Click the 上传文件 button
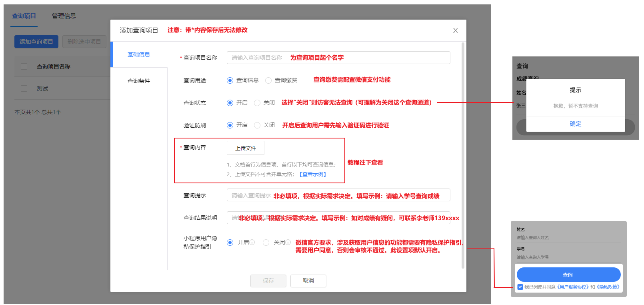Image resolution: width=644 pixels, height=305 pixels. click(x=245, y=148)
